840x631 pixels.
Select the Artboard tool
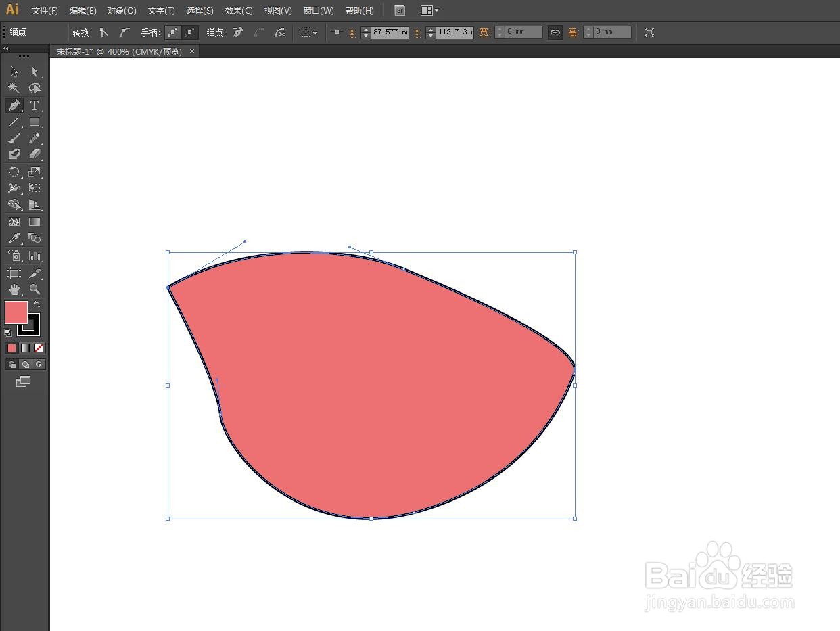[14, 273]
